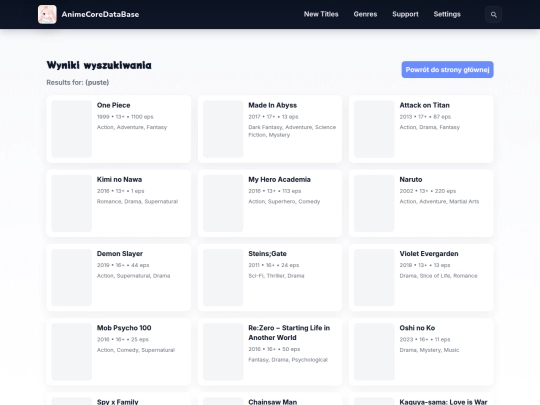
Task: Open the Support menu item
Action: 405,14
